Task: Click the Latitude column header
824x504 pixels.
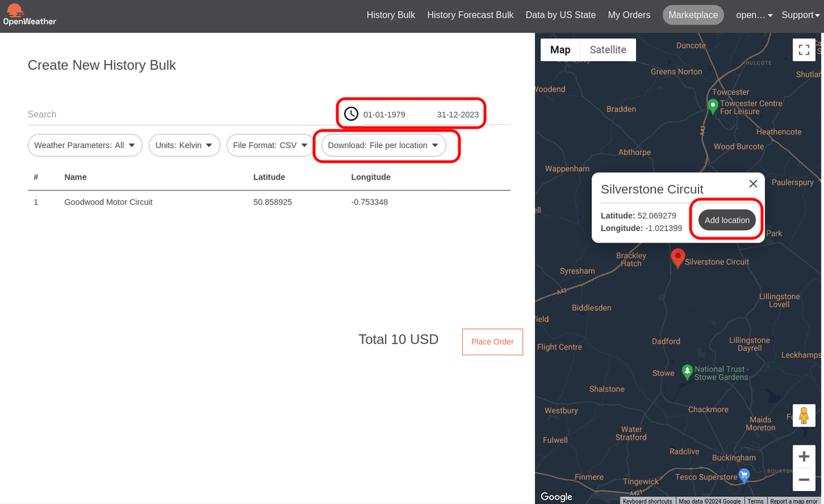Action: click(x=269, y=177)
